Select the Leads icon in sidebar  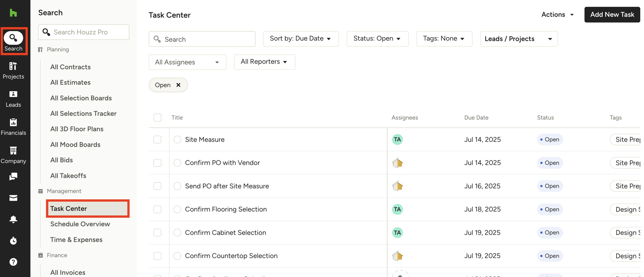pyautogui.click(x=13, y=99)
